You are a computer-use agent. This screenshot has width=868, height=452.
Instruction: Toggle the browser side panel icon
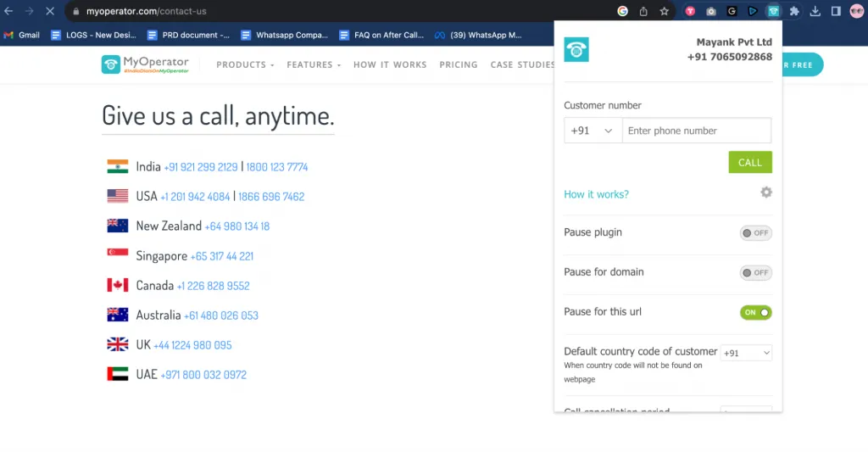[x=836, y=11]
